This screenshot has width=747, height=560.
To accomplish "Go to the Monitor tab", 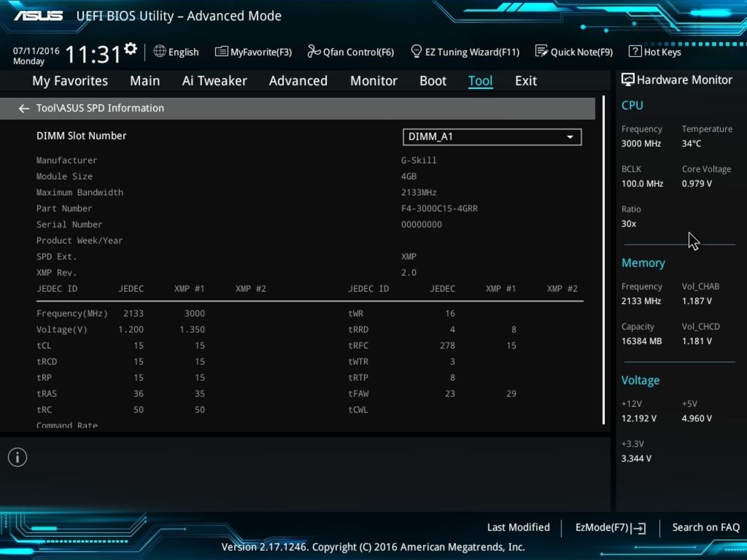I will tap(374, 81).
